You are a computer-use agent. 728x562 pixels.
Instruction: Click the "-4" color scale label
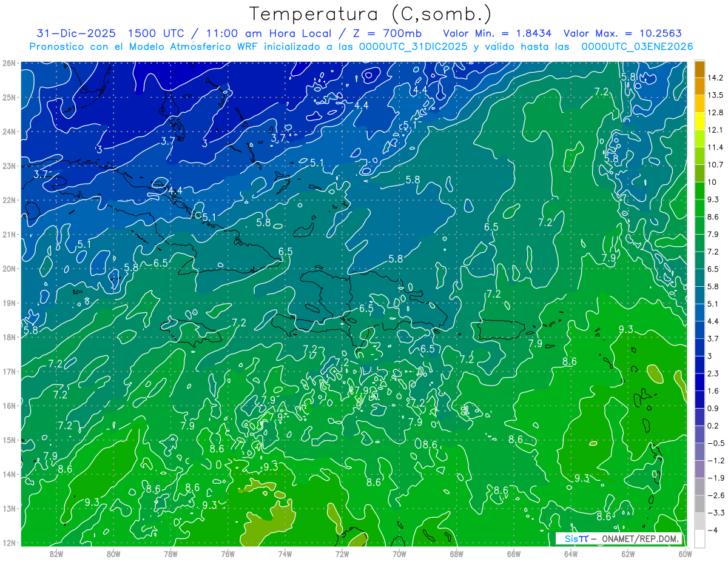point(712,530)
